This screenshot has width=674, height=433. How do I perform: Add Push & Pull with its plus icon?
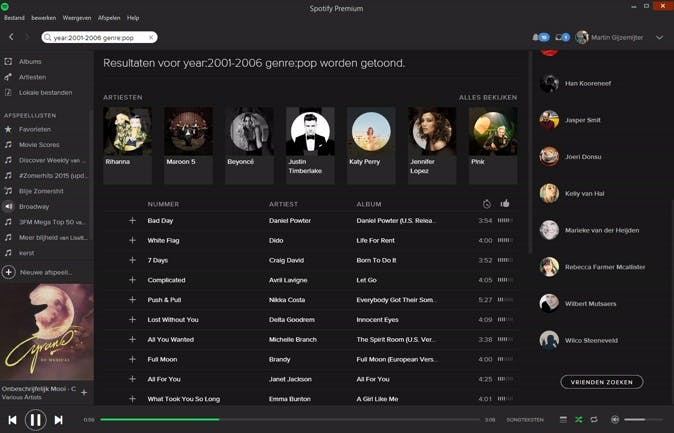(132, 300)
